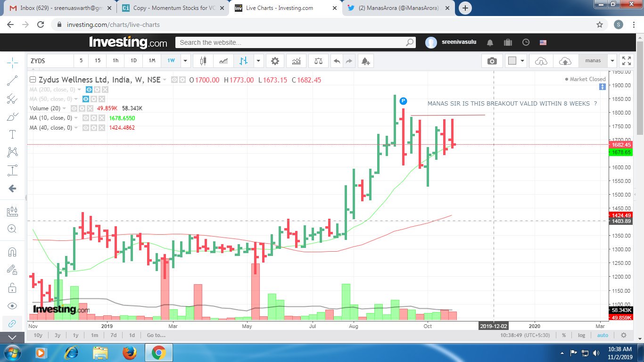Toggle the sync drawings link icon
Image resolution: width=644 pixels, height=362 pixels.
12,324
